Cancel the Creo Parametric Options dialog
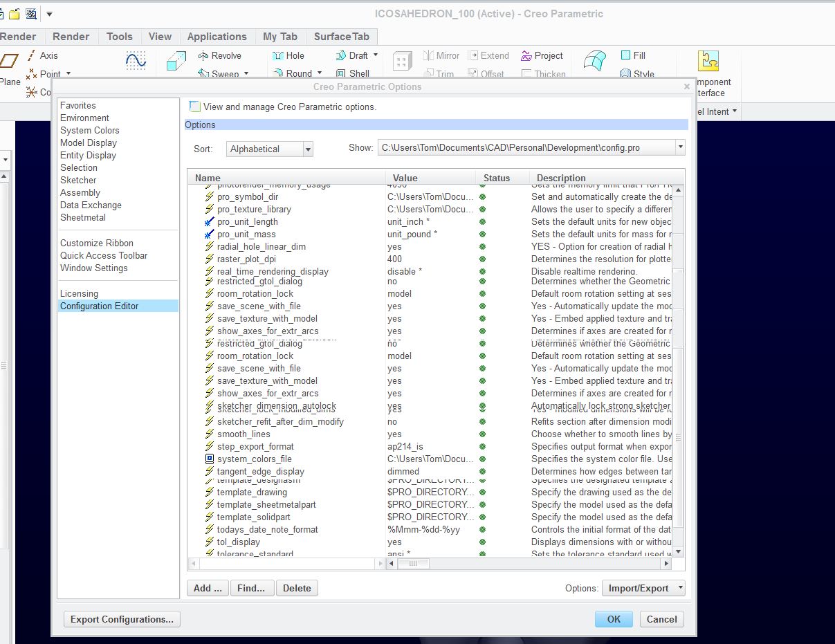This screenshot has height=644, width=835. tap(662, 619)
